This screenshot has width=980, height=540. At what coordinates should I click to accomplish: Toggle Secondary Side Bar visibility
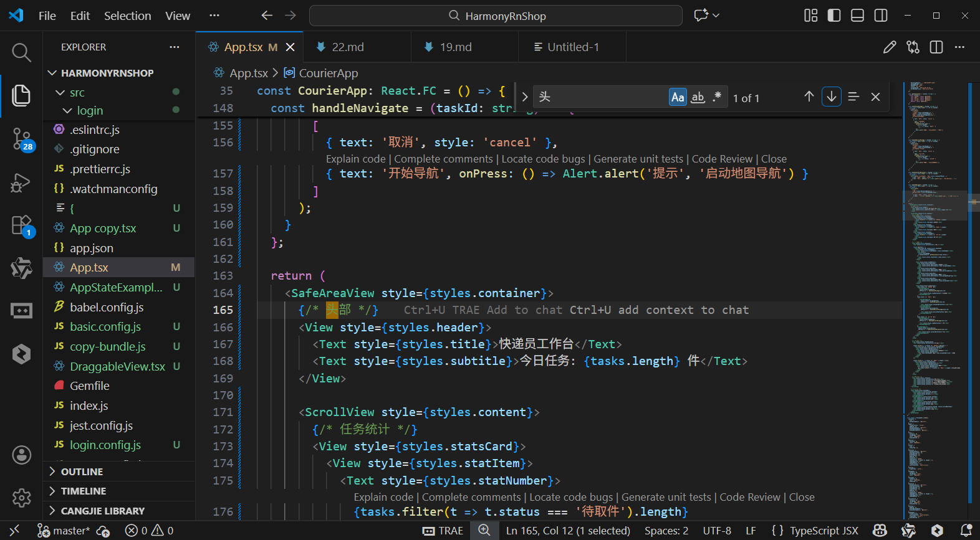(x=881, y=16)
